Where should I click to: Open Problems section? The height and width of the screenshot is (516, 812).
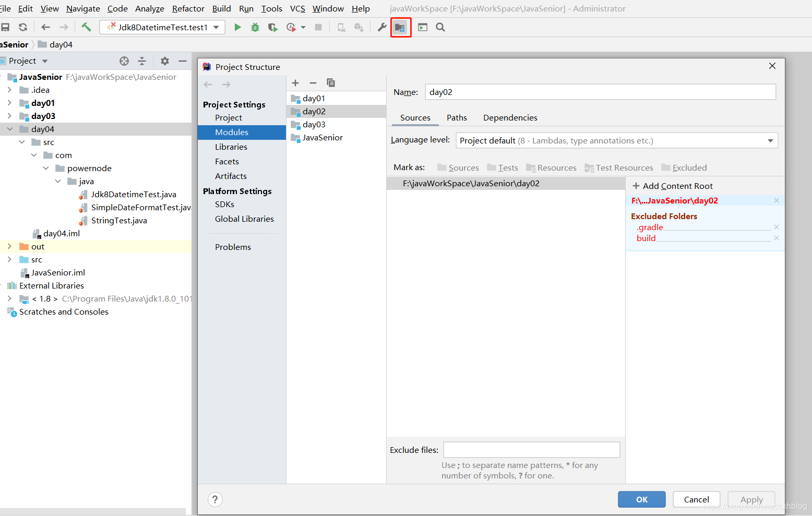pos(233,247)
